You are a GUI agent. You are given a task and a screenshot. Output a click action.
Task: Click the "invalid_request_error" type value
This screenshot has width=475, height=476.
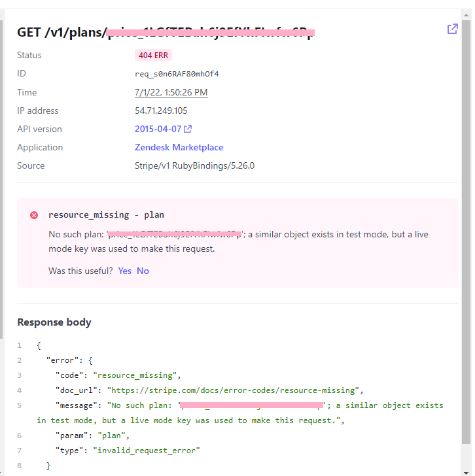[x=146, y=450]
